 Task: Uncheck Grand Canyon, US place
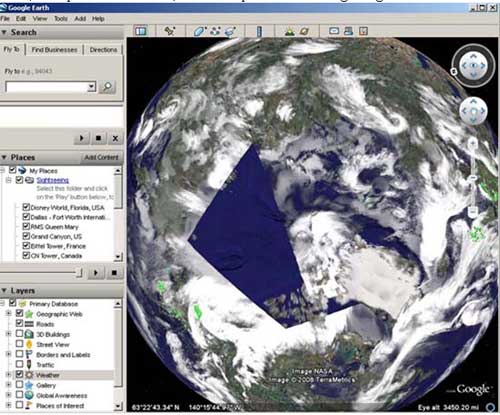26,236
